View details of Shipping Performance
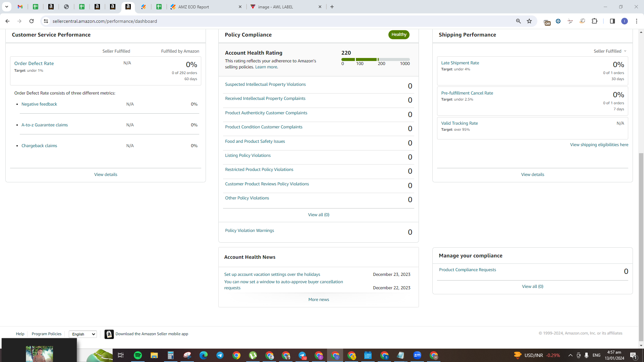The image size is (644, 362). tap(533, 175)
